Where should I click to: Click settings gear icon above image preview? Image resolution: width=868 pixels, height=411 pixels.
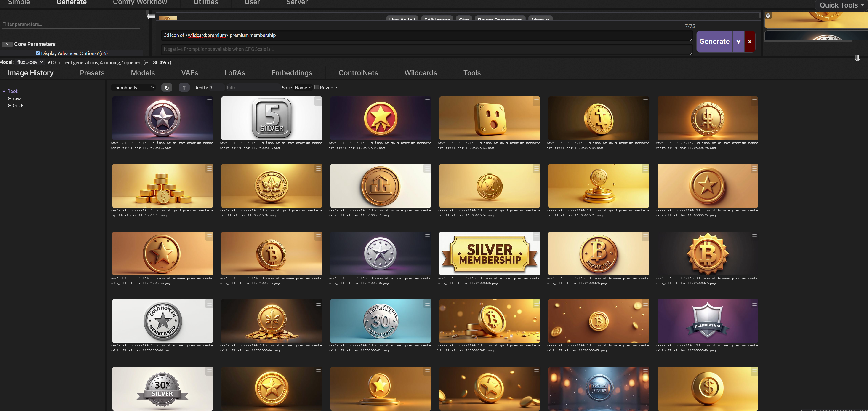[768, 16]
